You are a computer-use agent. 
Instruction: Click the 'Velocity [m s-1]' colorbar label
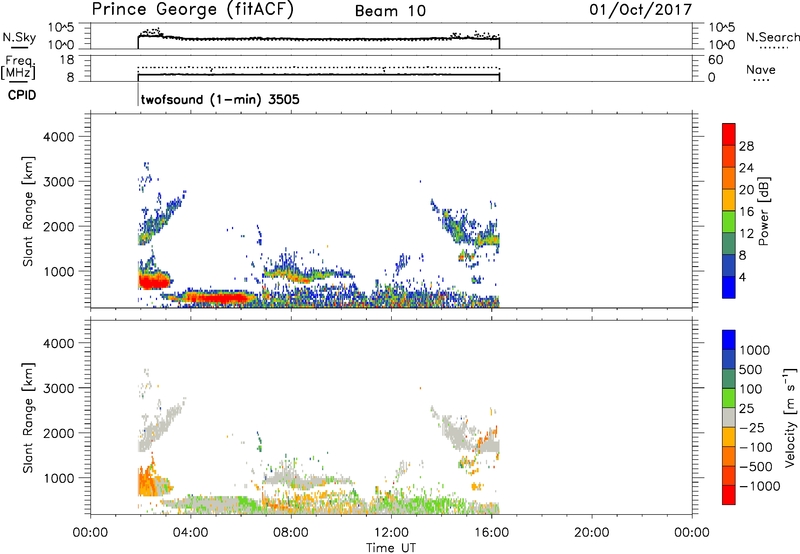coord(790,417)
